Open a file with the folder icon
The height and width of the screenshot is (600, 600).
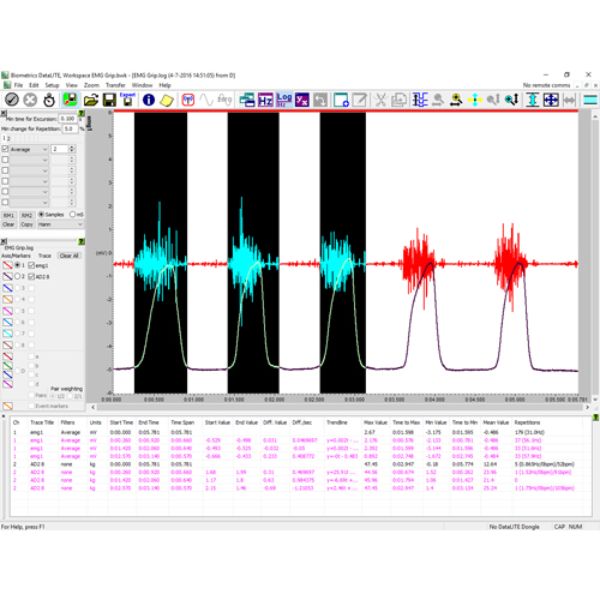pos(91,100)
